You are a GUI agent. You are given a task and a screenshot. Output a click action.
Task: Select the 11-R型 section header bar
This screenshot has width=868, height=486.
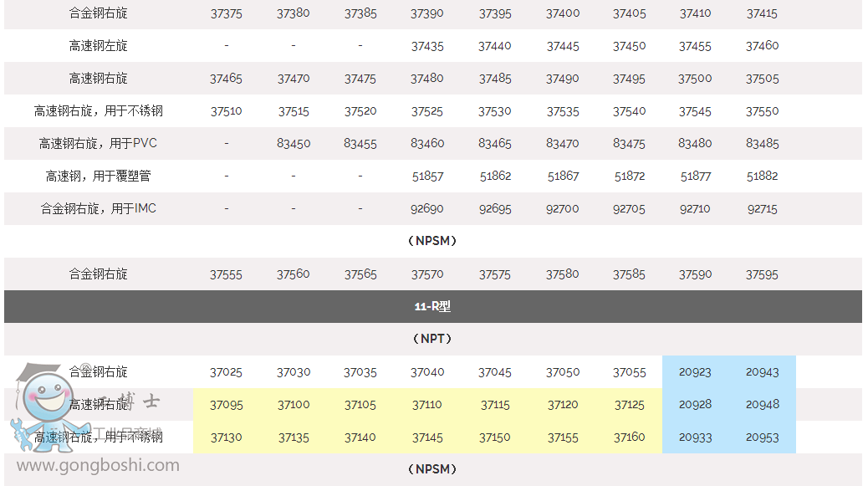tap(432, 306)
